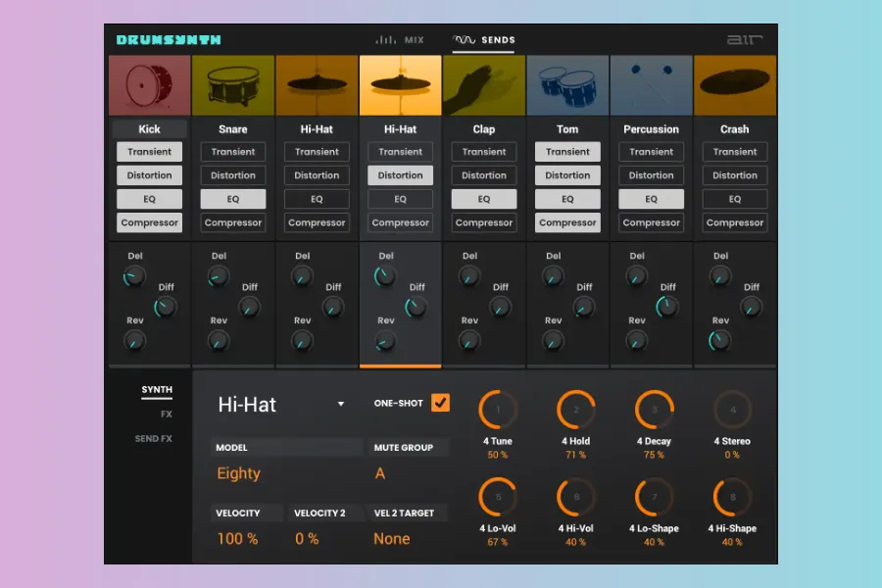Toggle Kick Transient effect send
This screenshot has height=588, width=882.
click(149, 152)
